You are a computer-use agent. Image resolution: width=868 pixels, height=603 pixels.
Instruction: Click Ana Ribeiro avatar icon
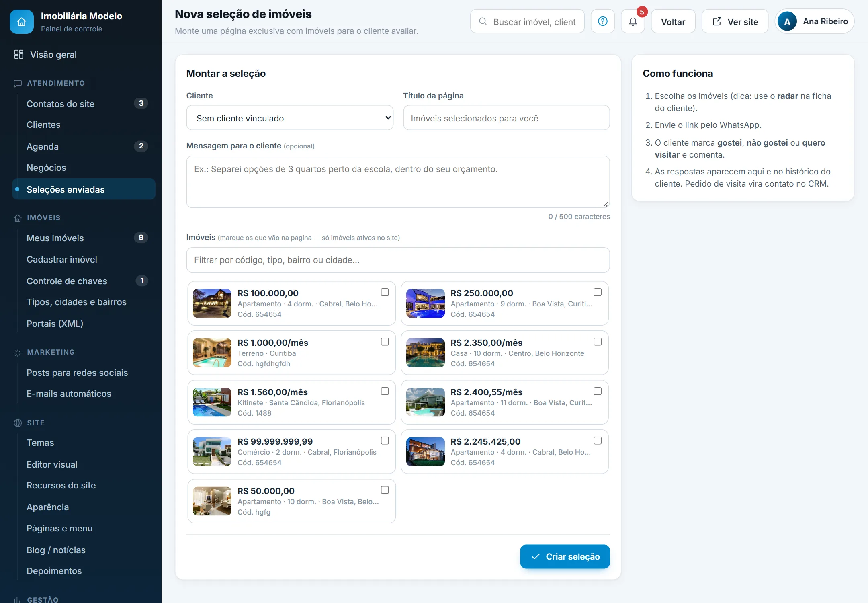[x=787, y=21]
